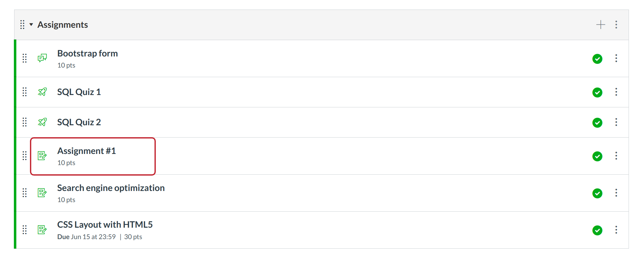Screen dimensions: 644x261
Task: Click the SQL Quiz 2 rocket icon
Action: pos(42,122)
